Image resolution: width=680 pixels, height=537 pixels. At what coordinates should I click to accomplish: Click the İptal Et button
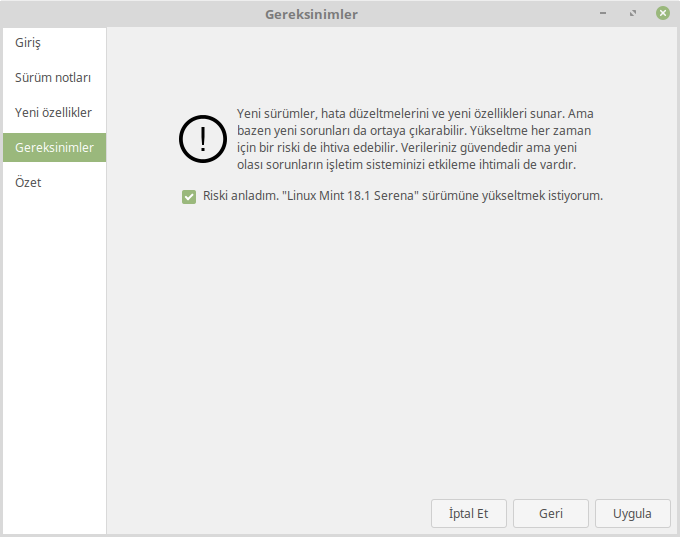(x=468, y=514)
